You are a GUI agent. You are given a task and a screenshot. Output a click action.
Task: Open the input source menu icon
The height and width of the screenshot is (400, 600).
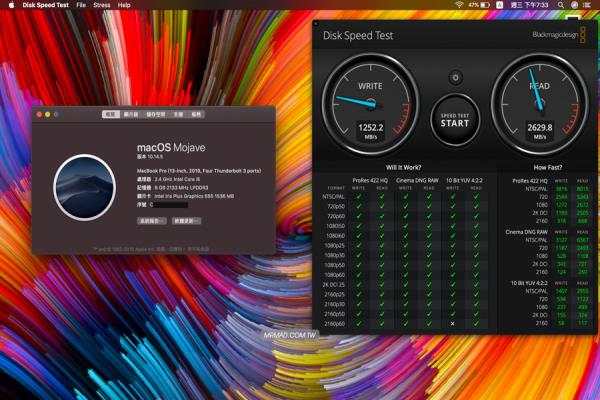(500, 5)
